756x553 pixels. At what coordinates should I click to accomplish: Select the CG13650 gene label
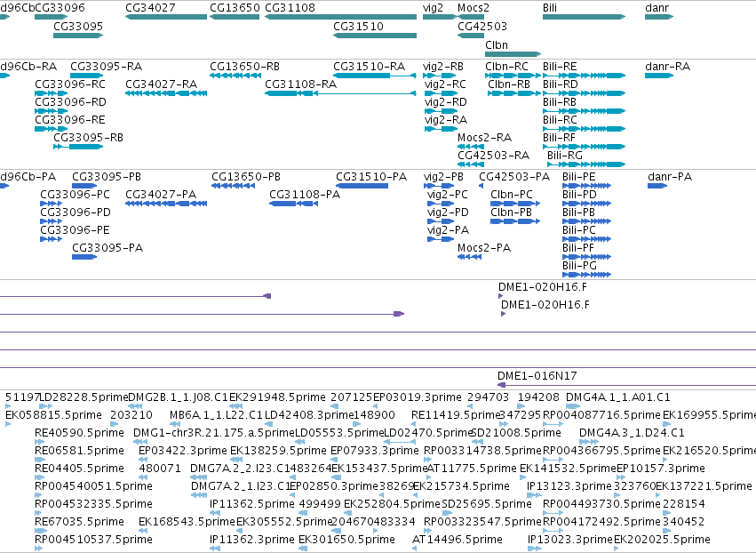[235, 8]
